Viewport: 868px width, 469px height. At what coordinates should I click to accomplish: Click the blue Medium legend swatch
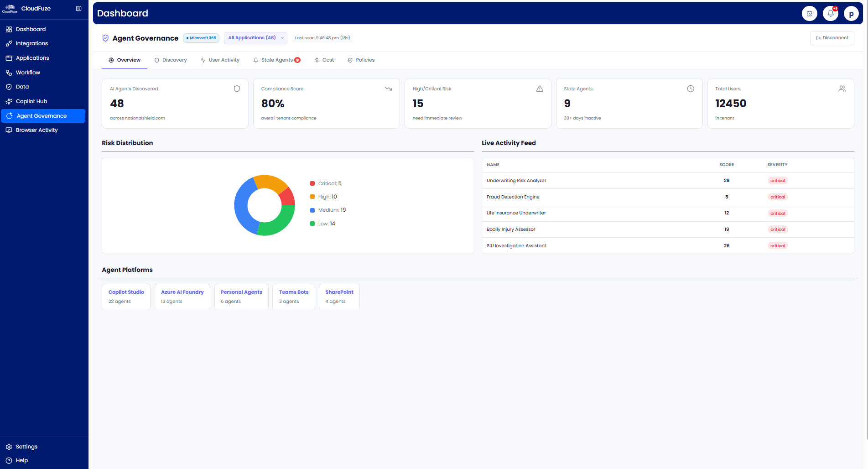[x=312, y=210]
